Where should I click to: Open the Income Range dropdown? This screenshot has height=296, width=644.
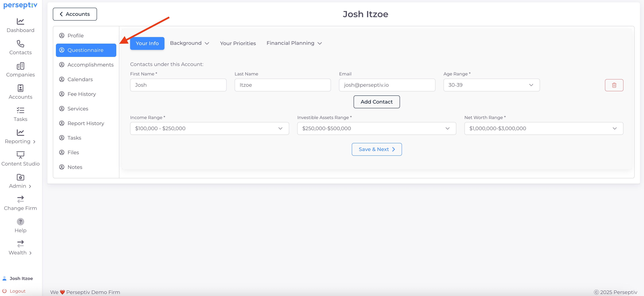point(209,128)
